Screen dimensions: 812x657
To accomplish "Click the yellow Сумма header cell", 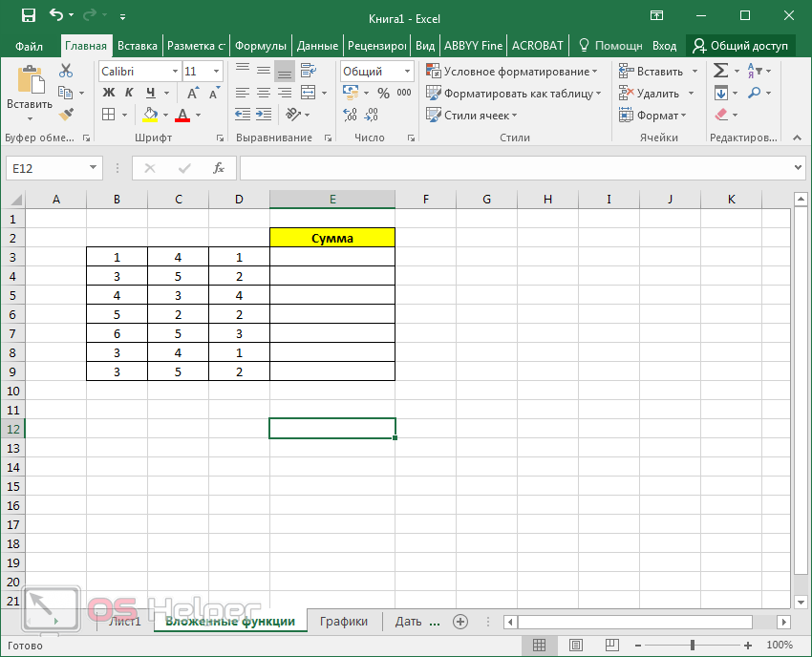I will (x=332, y=239).
